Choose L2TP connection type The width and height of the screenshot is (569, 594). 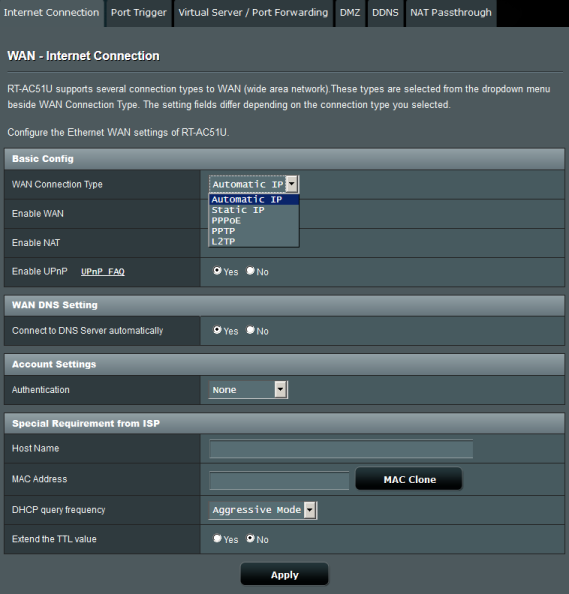(254, 242)
